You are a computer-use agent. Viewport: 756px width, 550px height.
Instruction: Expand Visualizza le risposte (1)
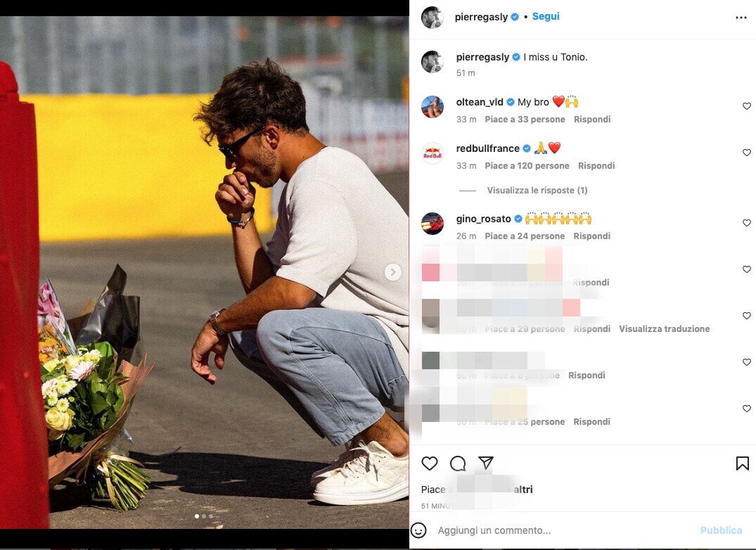coord(537,191)
